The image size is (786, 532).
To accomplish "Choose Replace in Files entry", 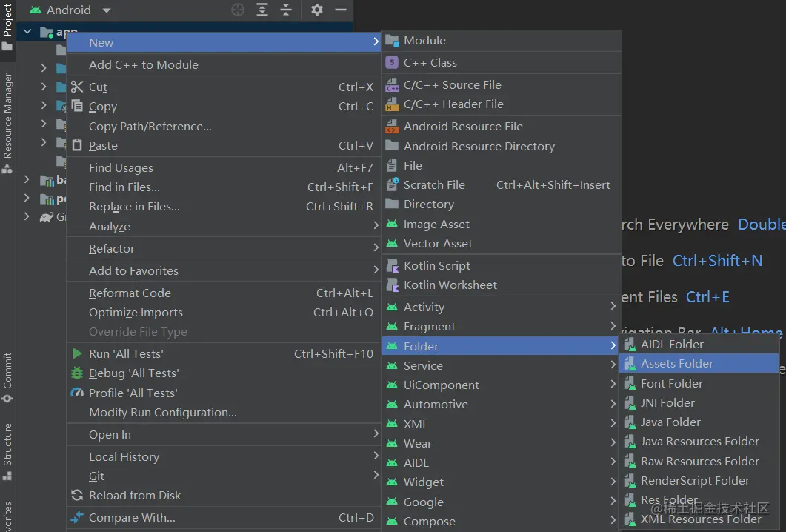I will (224, 206).
